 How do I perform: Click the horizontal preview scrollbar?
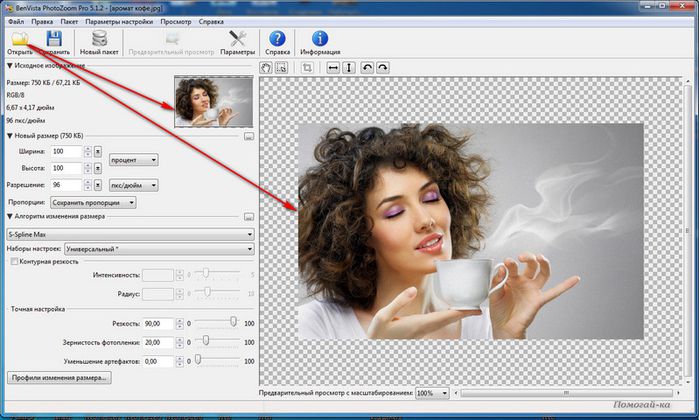tap(566, 393)
